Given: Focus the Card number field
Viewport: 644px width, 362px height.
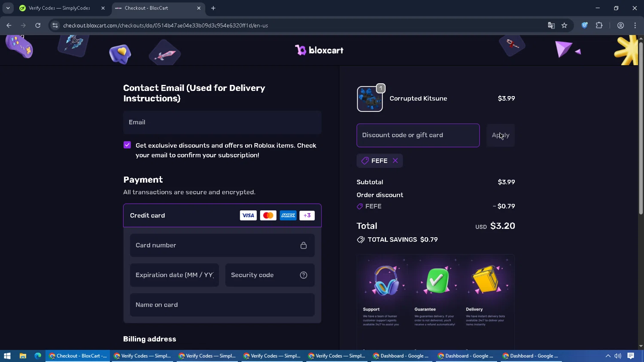Looking at the screenshot, I should tap(222, 245).
